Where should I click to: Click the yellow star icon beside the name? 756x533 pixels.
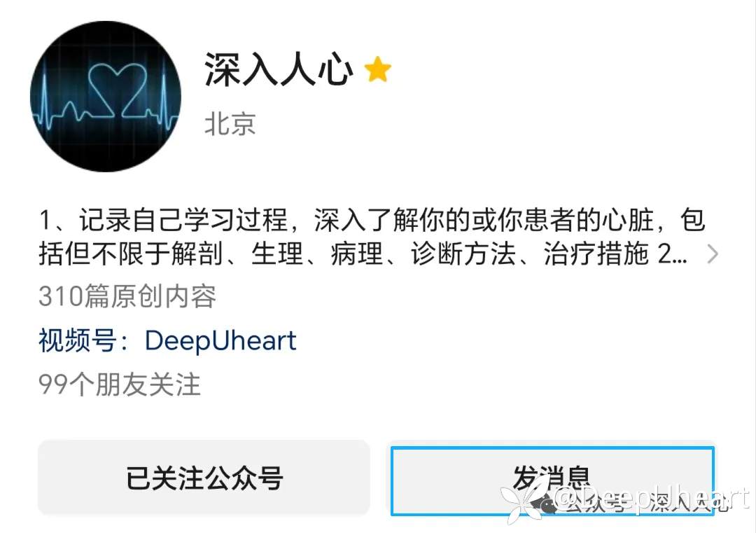tap(377, 69)
